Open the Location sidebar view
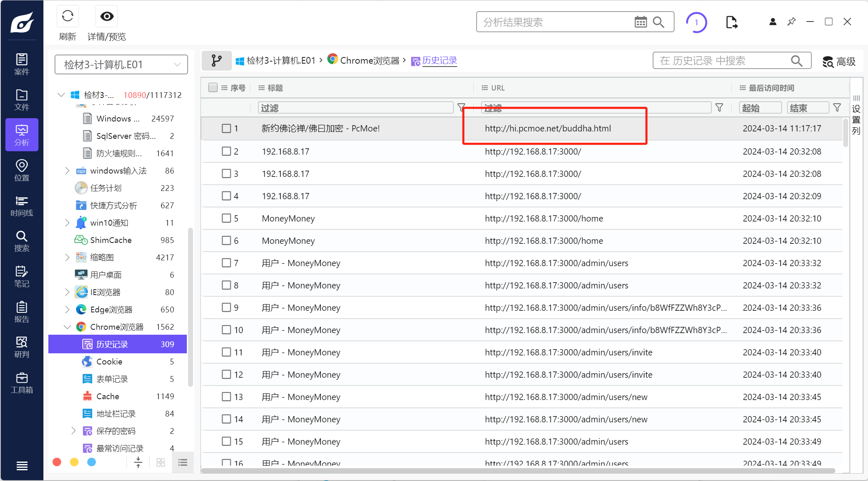This screenshot has height=481, width=868. click(x=21, y=170)
